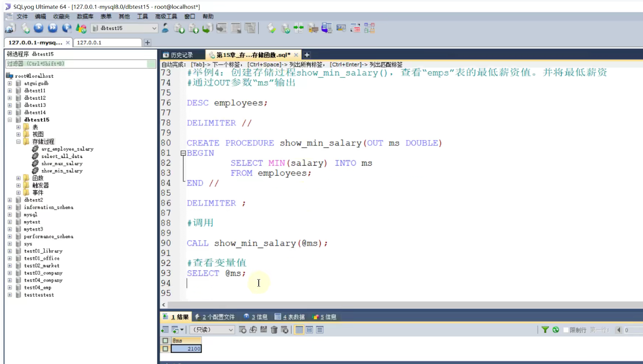Click the show_min_salary procedure icon in tree
This screenshot has height=364, width=643.
(35, 171)
